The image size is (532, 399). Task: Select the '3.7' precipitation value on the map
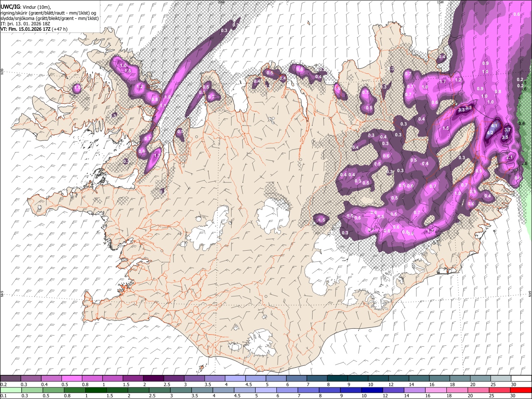(507, 130)
